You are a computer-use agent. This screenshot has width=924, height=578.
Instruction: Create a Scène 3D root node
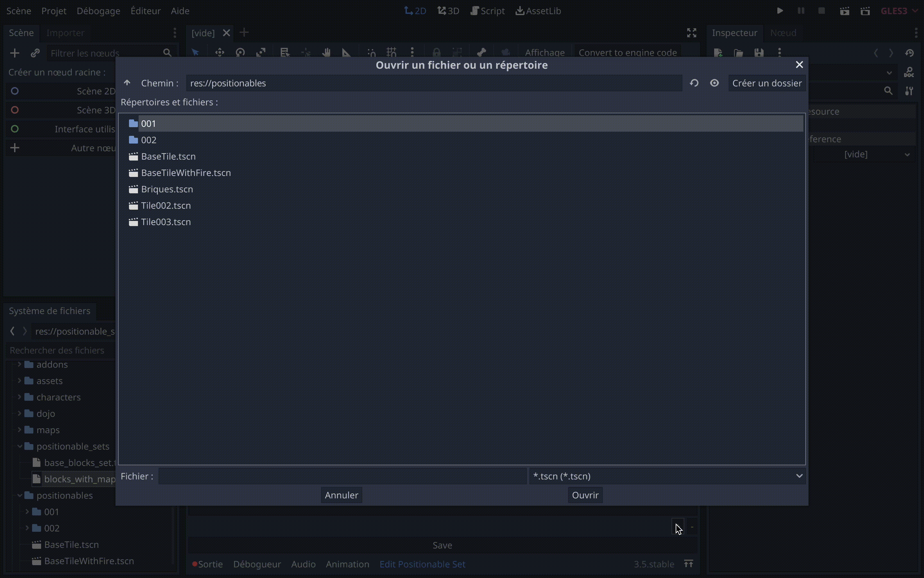[x=61, y=110]
